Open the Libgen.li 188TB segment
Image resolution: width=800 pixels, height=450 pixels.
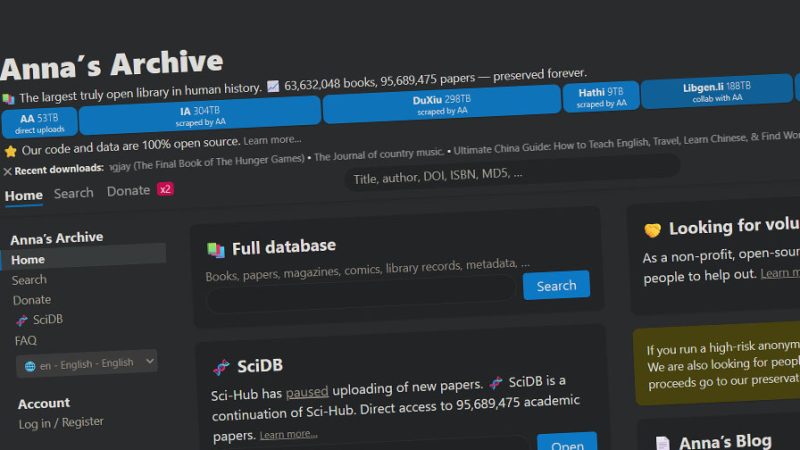[717, 92]
